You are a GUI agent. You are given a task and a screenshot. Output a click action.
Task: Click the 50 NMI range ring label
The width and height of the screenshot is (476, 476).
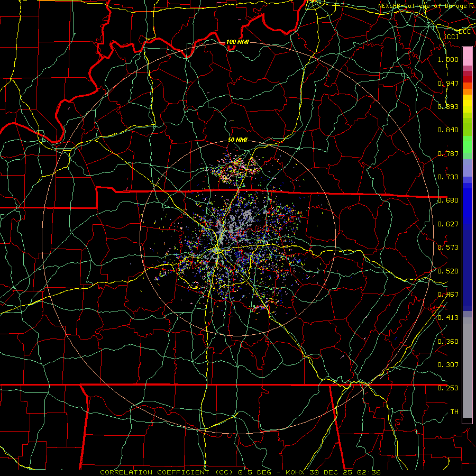237,140
